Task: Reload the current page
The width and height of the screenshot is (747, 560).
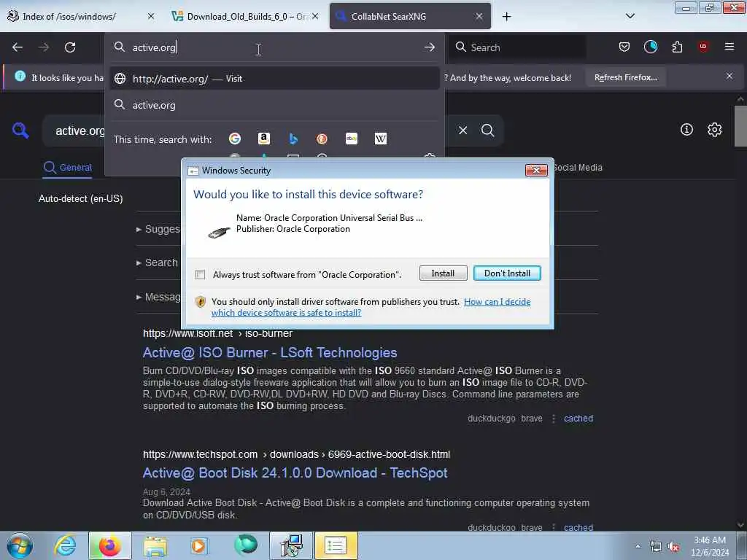Action: [70, 47]
